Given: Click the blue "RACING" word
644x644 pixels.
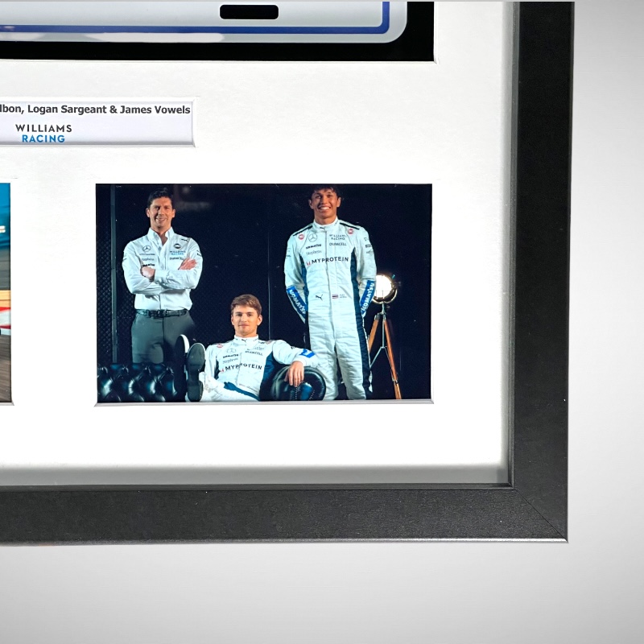Looking at the screenshot, I should pyautogui.click(x=43, y=138).
